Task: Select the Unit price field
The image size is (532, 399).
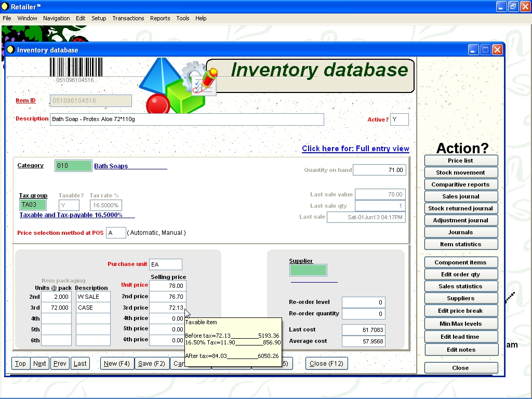Action: 167,286
